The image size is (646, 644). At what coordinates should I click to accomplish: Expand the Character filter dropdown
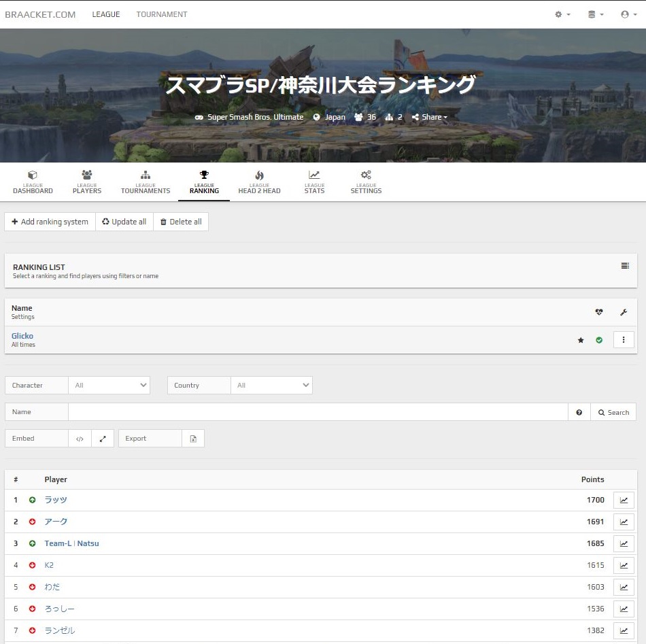click(x=109, y=386)
